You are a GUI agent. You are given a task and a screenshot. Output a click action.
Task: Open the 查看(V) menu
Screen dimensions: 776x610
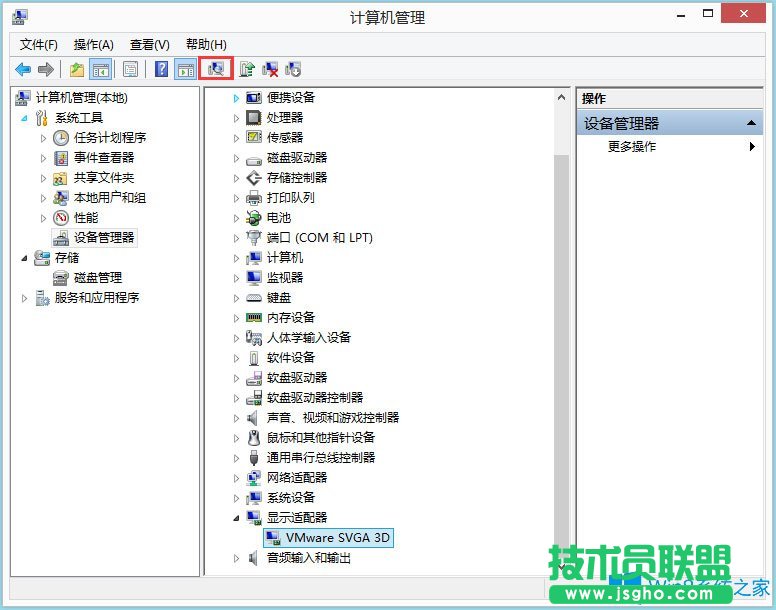[x=149, y=45]
